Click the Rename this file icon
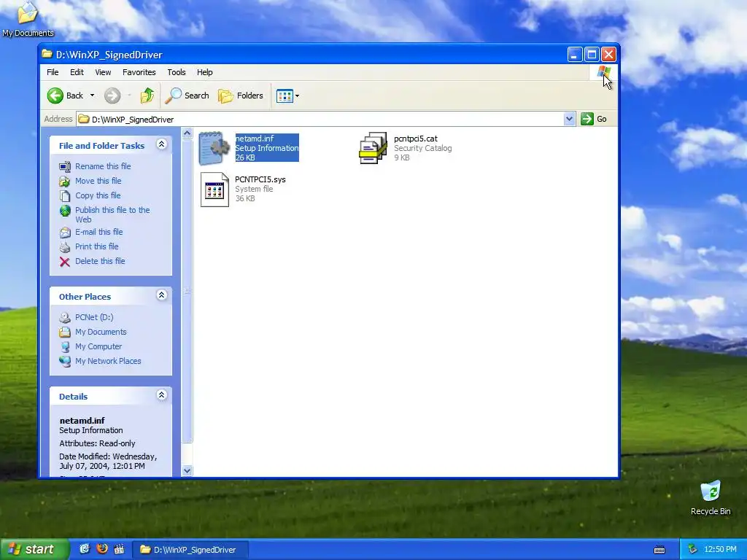Viewport: 747px width, 560px height. pos(65,167)
